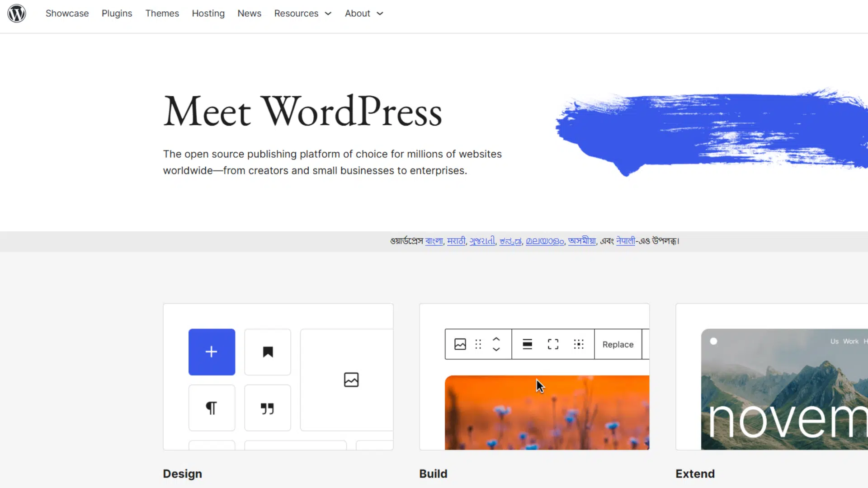Click the image block icon in the toolbar
Screen dimensions: 868x488
pos(460,344)
